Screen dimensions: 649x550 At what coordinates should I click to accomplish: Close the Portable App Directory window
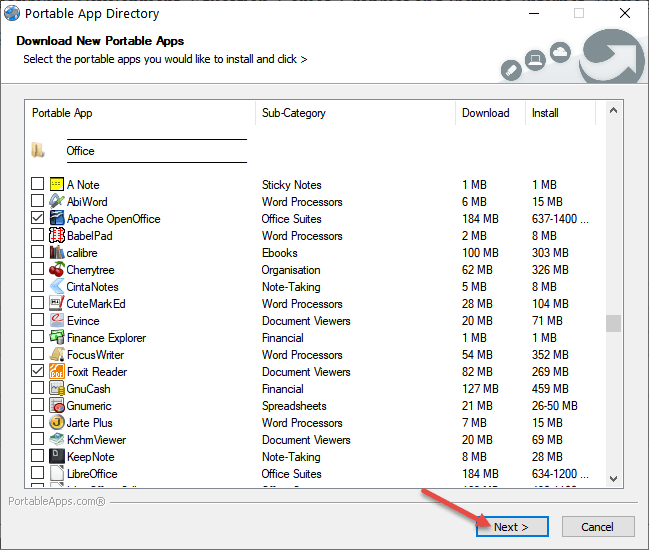pyautogui.click(x=625, y=13)
